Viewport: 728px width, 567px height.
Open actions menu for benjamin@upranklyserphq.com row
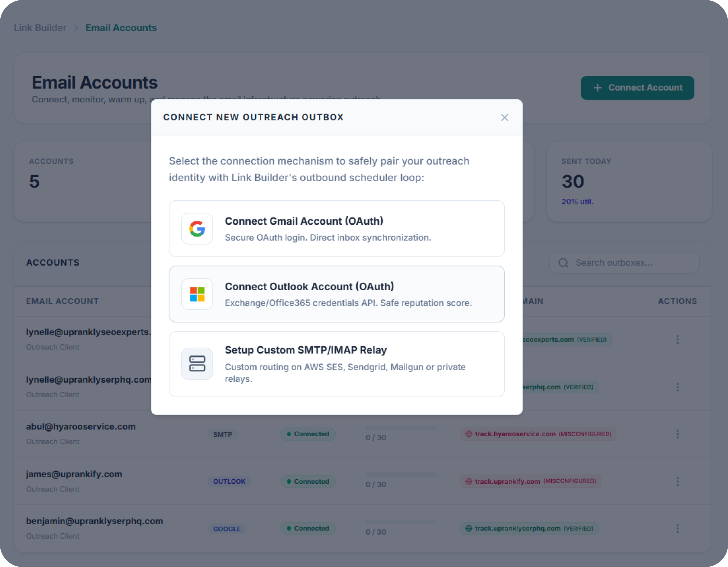677,528
